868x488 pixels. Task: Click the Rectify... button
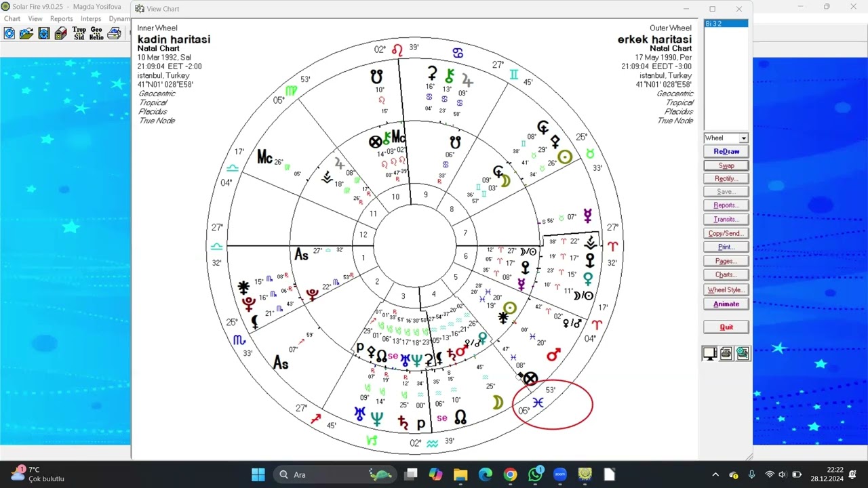[x=726, y=178]
